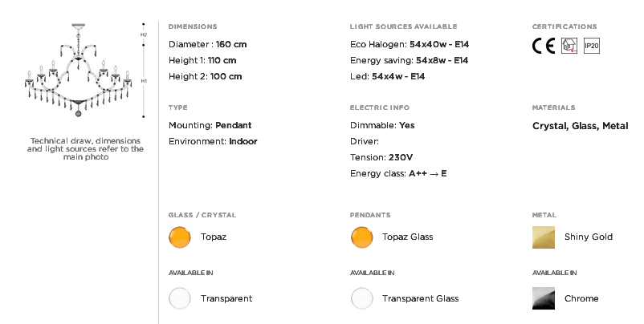The width and height of the screenshot is (644, 324).
Task: Click the CE certification mark icon
Action: click(544, 46)
